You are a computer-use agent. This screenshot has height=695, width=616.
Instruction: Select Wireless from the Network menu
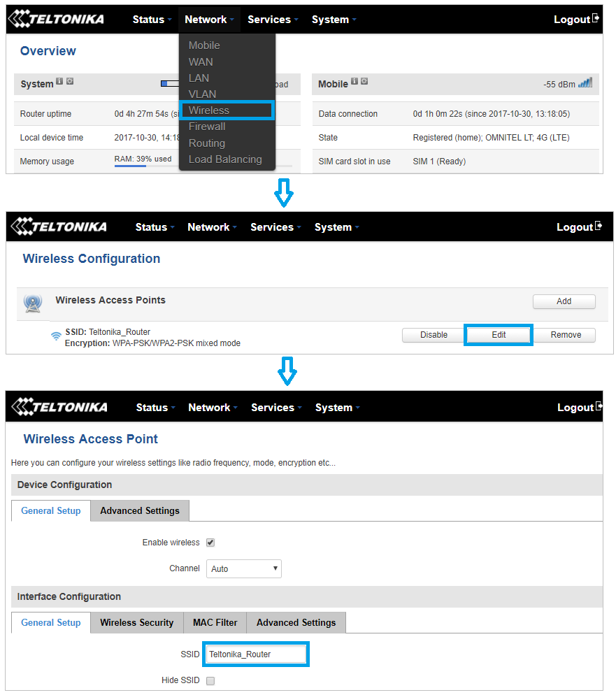tap(209, 110)
